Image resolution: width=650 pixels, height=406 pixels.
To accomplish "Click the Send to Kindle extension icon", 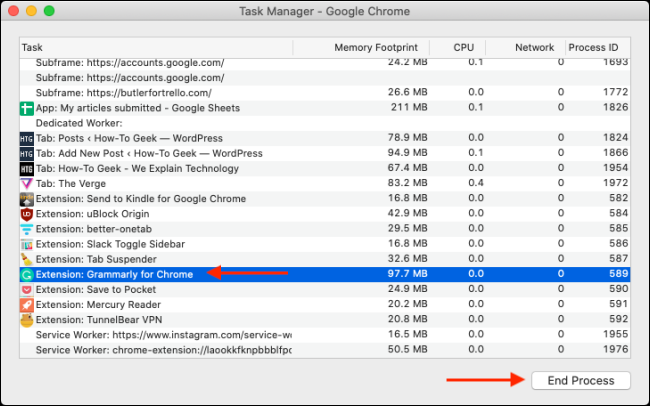I will click(x=27, y=199).
